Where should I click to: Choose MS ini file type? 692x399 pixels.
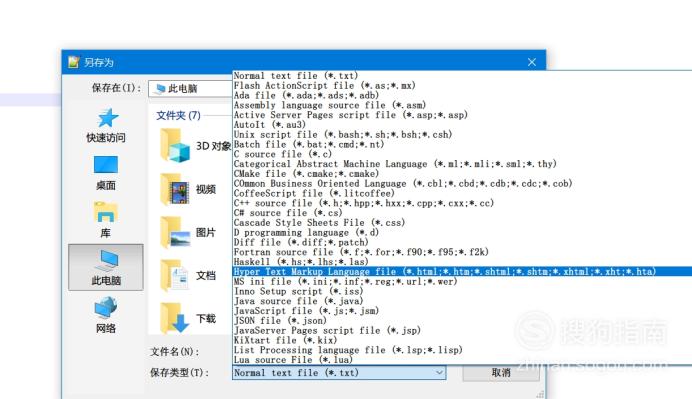(462, 281)
